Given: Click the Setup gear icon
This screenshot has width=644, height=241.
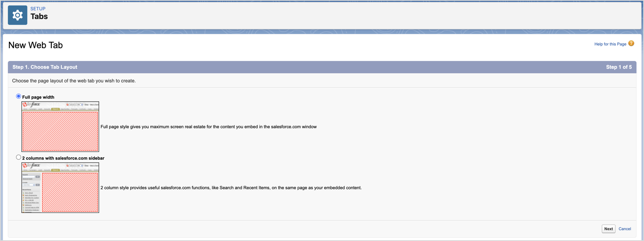Looking at the screenshot, I should (x=18, y=15).
